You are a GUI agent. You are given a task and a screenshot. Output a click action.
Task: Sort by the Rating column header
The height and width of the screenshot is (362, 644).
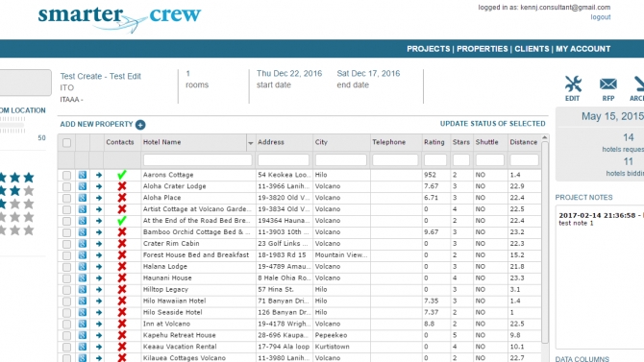434,142
